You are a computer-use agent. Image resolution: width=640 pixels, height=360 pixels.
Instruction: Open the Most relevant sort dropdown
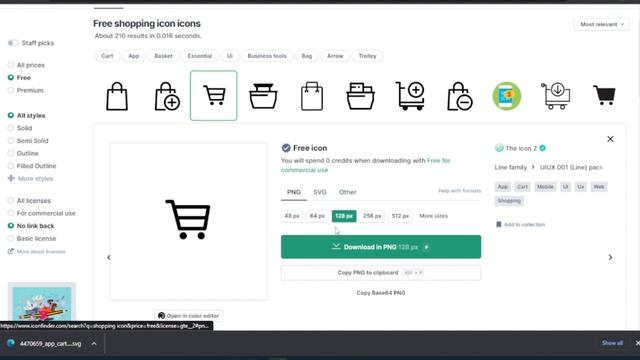[602, 24]
